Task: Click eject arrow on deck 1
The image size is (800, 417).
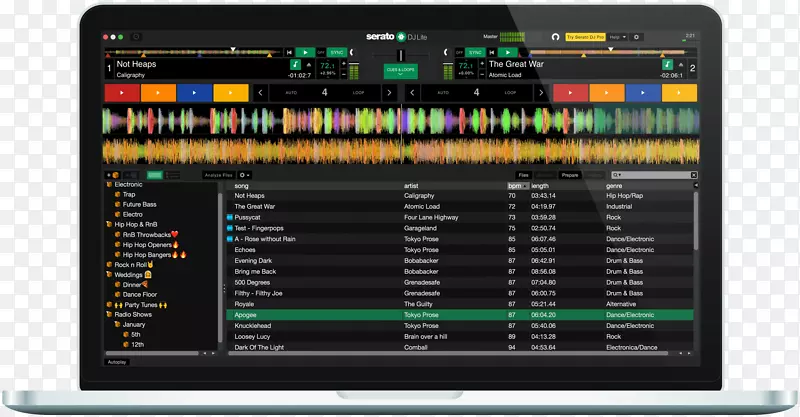Action: tap(309, 65)
